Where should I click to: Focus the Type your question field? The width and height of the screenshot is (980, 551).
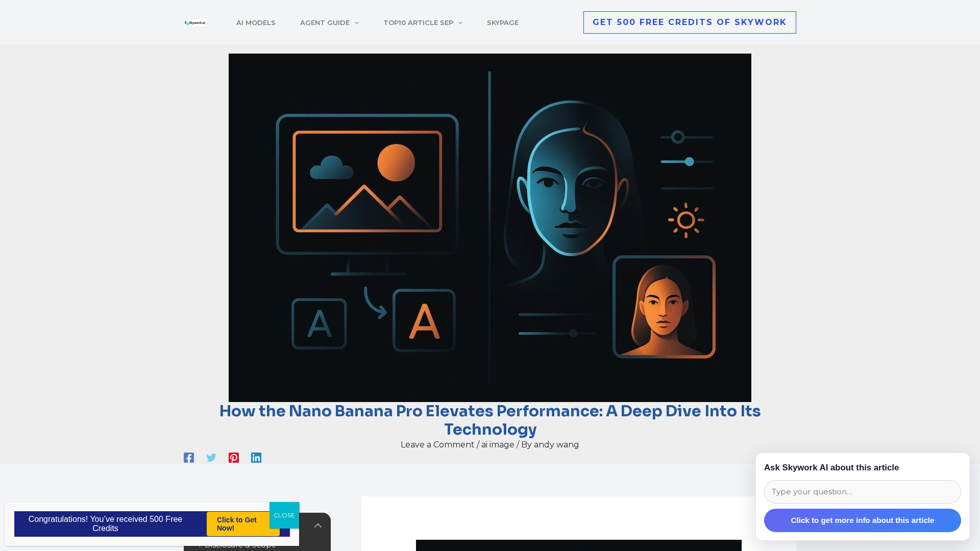click(862, 492)
